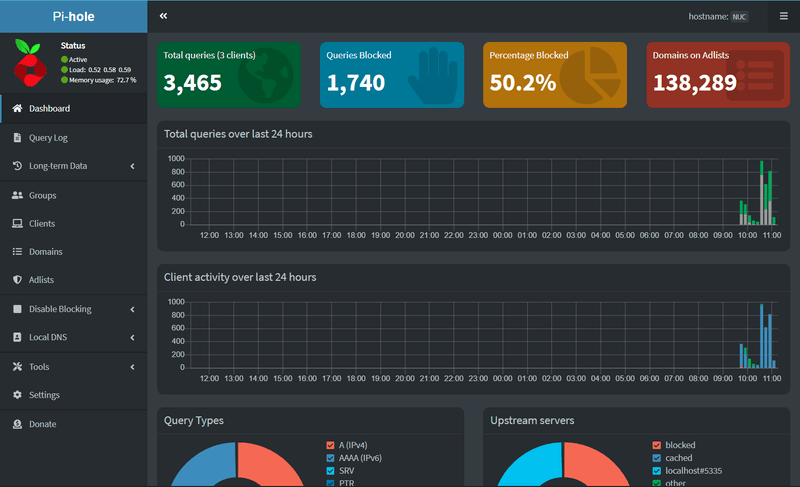Open the Groups page

pyautogui.click(x=73, y=195)
